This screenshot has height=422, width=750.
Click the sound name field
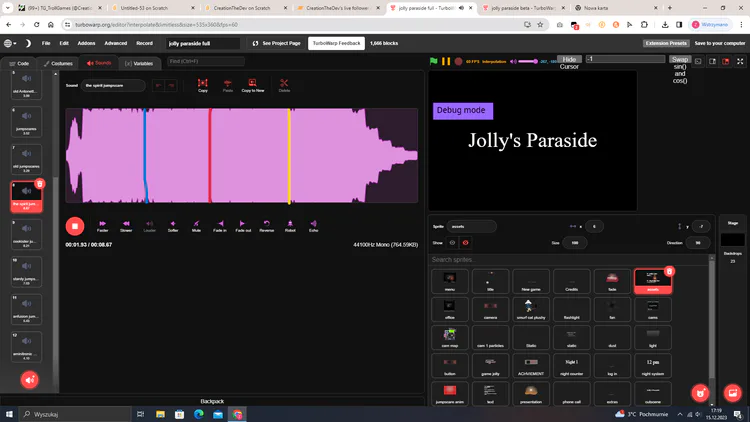(x=113, y=85)
